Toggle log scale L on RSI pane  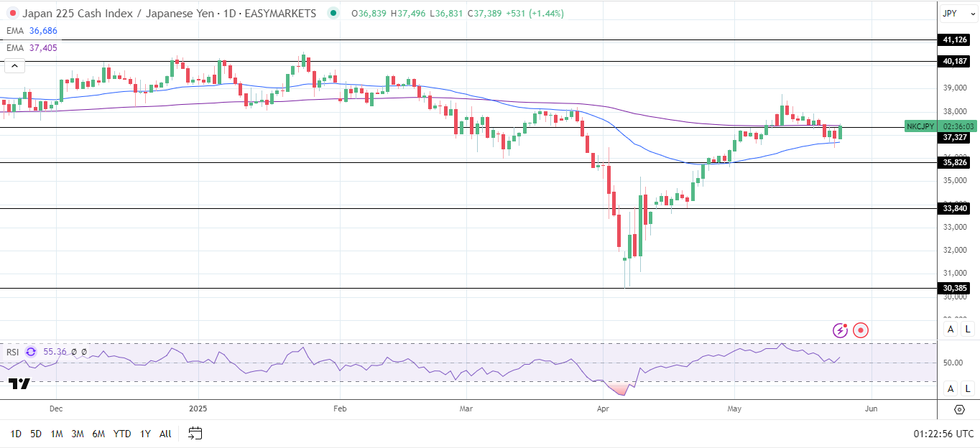coord(968,388)
